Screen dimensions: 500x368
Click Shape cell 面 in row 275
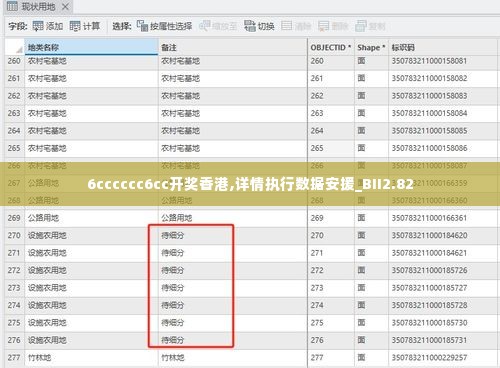[372, 323]
